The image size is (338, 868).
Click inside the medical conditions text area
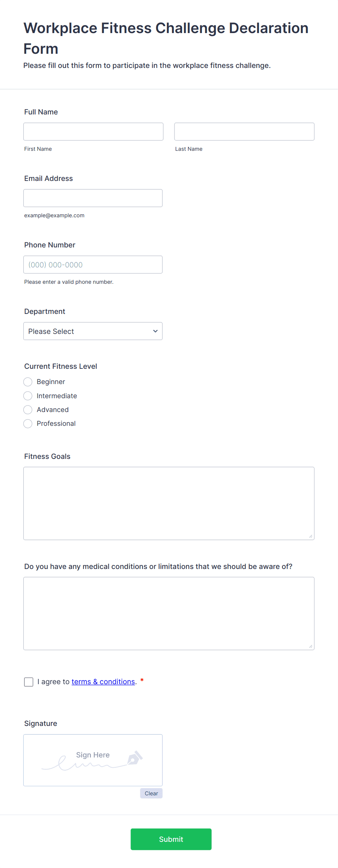click(x=169, y=614)
